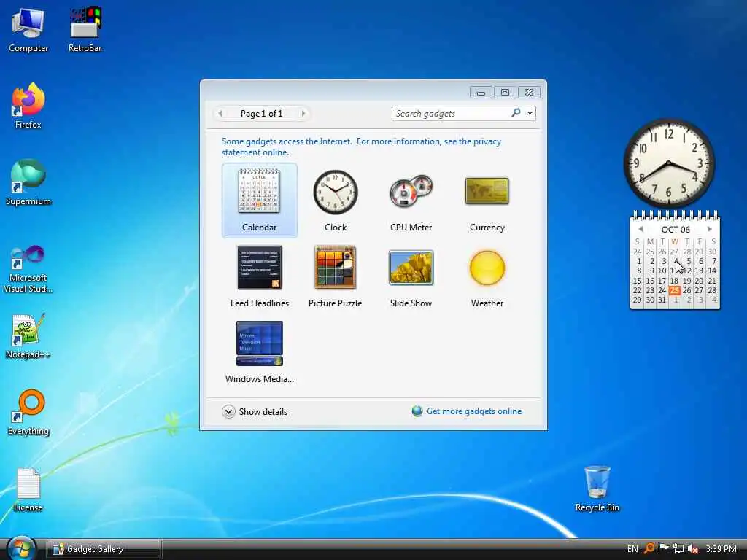
Task: Select the Recycle Bin icon
Action: pos(597,489)
